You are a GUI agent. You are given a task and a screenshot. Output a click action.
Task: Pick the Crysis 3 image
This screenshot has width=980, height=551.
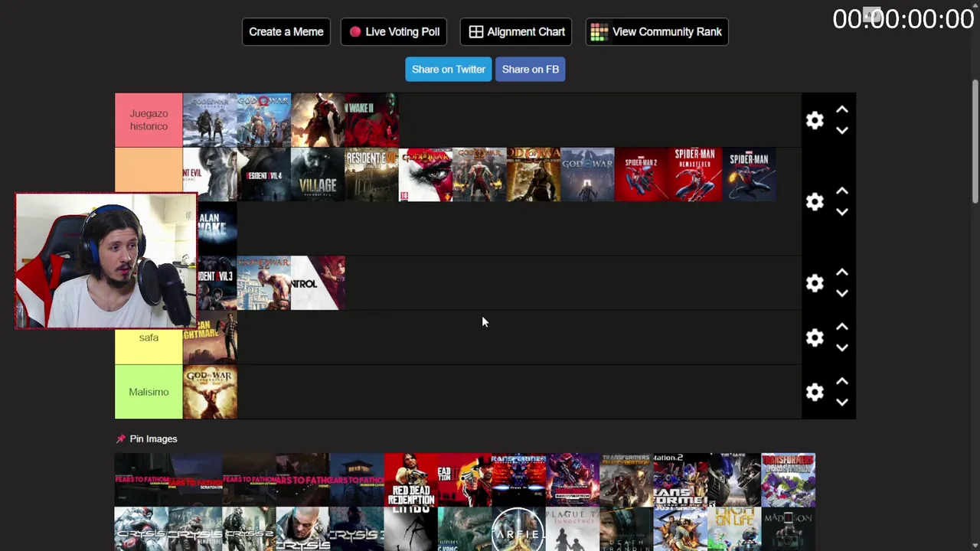tap(357, 530)
